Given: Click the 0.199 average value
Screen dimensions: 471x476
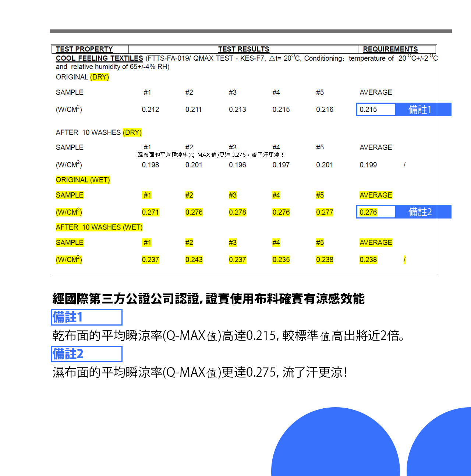Looking at the screenshot, I should pyautogui.click(x=368, y=165).
